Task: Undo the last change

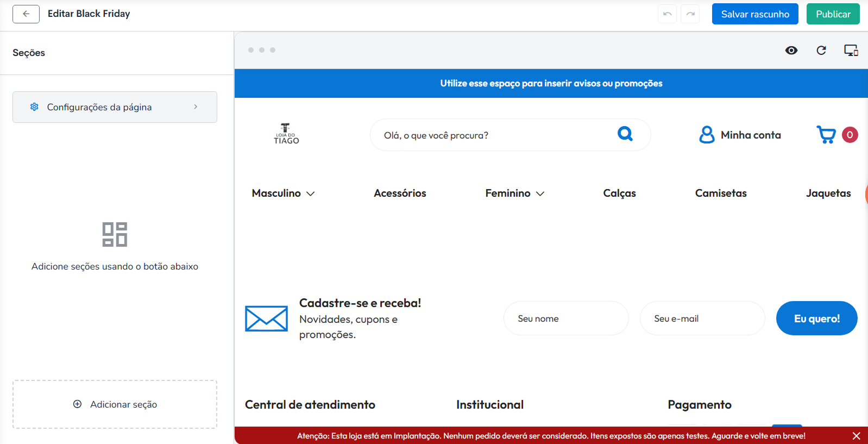Action: click(667, 14)
